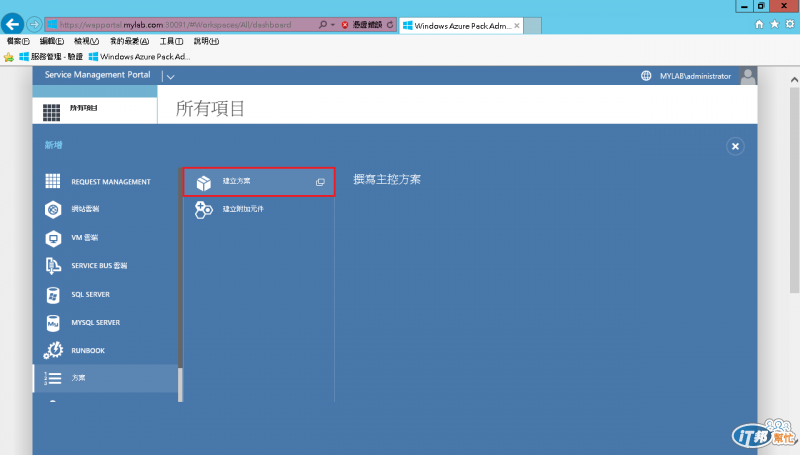Click the Favorites star icon
The width and height of the screenshot is (800, 455).
pyautogui.click(x=774, y=24)
